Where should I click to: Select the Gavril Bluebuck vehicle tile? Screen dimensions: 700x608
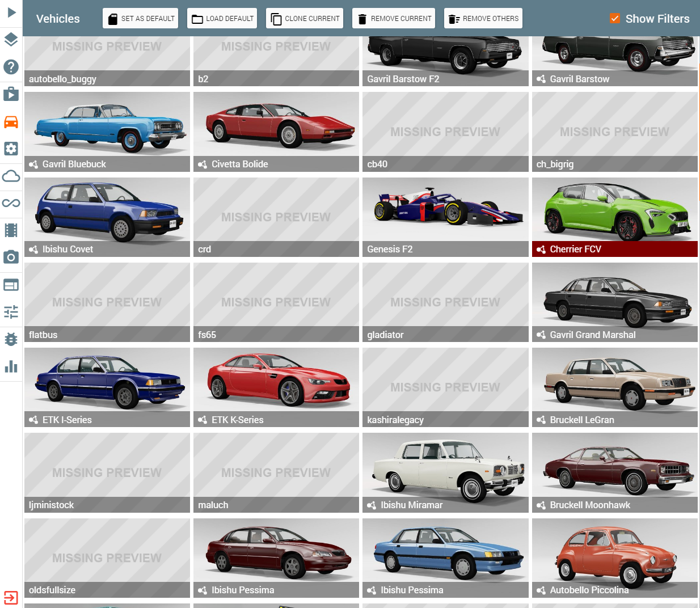(x=107, y=132)
